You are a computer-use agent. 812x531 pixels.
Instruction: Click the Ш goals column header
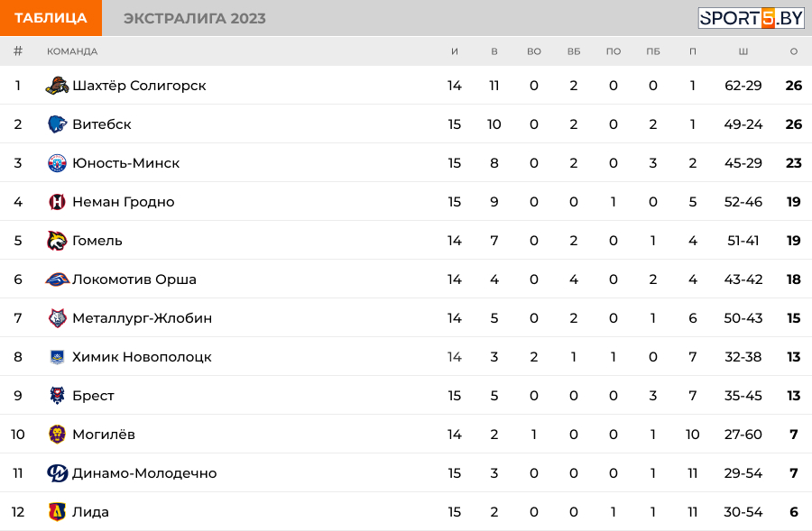tap(743, 51)
